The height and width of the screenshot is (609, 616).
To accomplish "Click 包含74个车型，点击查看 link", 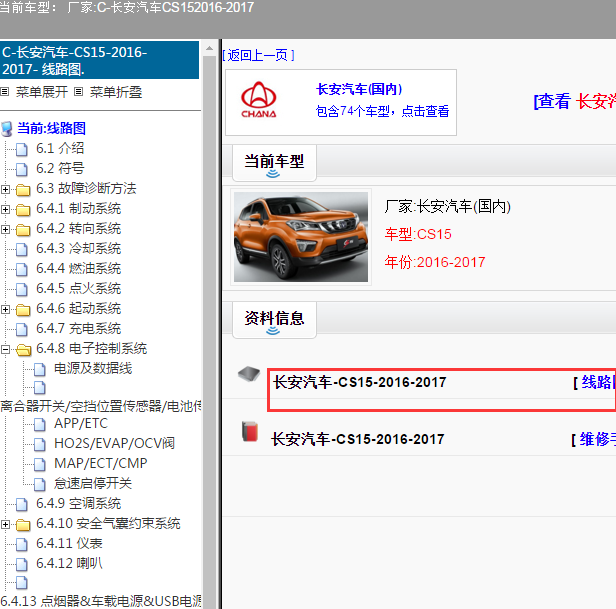I will click(382, 111).
